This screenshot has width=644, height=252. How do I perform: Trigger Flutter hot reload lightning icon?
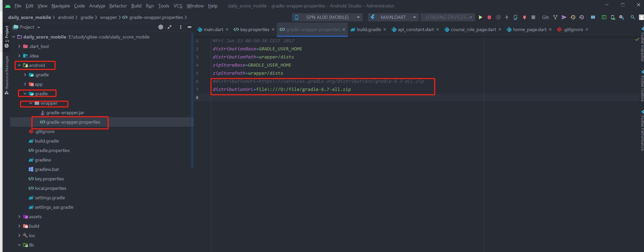click(507, 17)
